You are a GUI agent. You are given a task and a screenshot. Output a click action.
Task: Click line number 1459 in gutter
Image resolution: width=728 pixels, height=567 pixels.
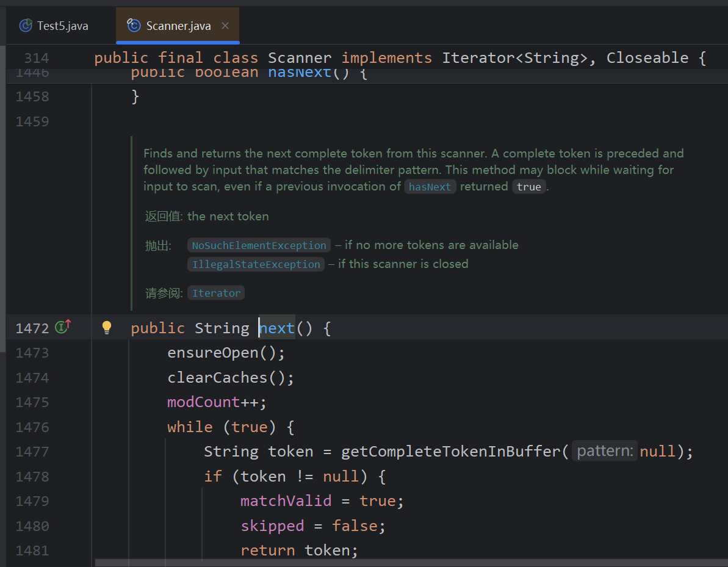click(32, 121)
